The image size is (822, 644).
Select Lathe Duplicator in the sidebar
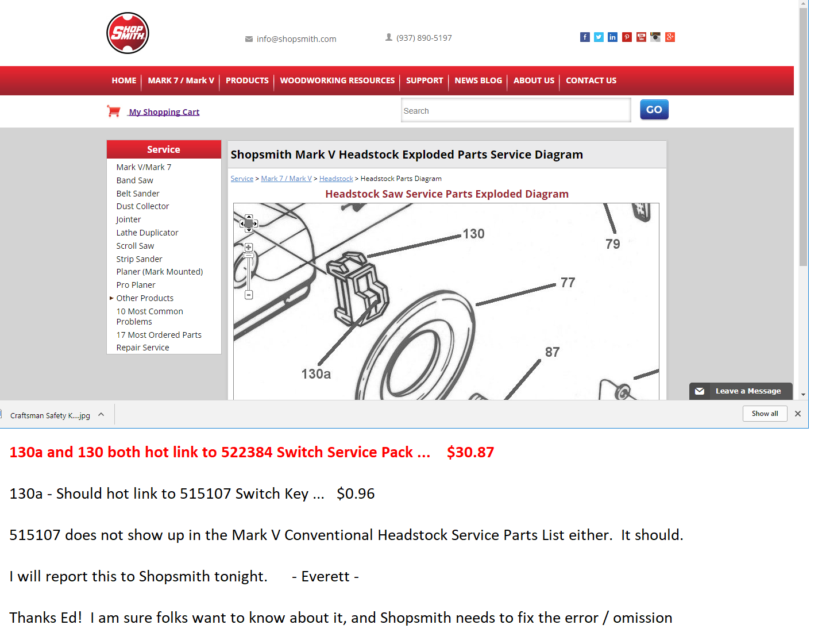pos(147,233)
